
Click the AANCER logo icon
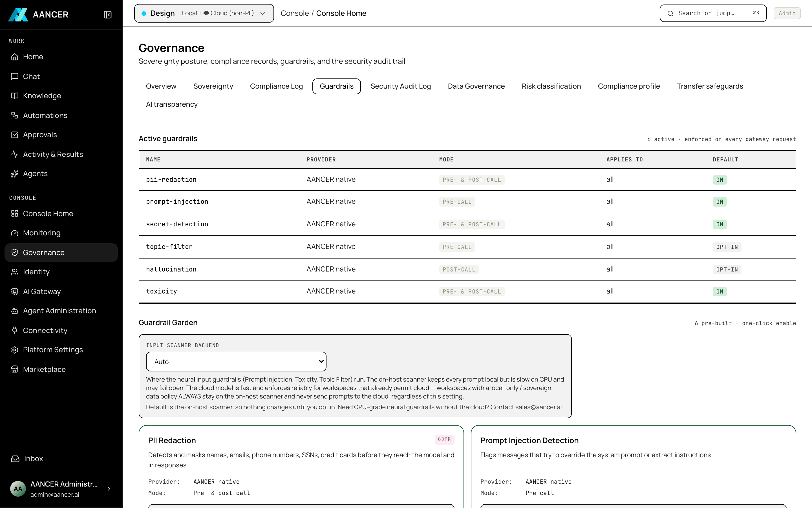tap(18, 14)
